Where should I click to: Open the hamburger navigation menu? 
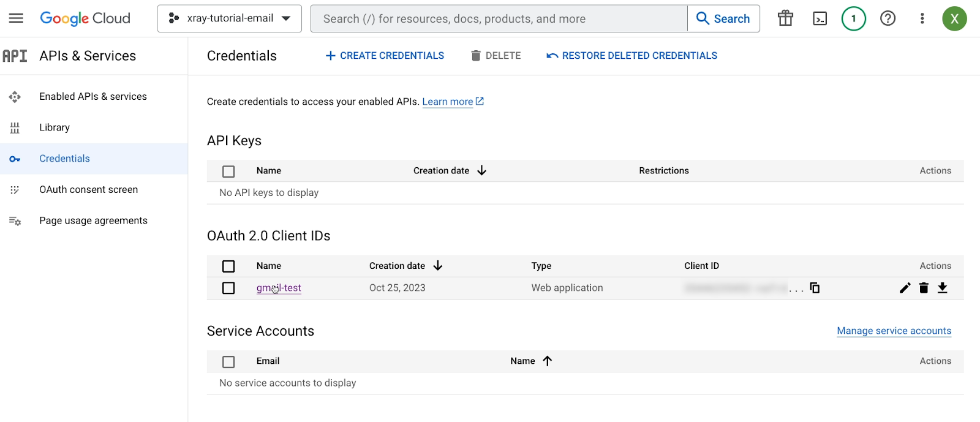[16, 18]
